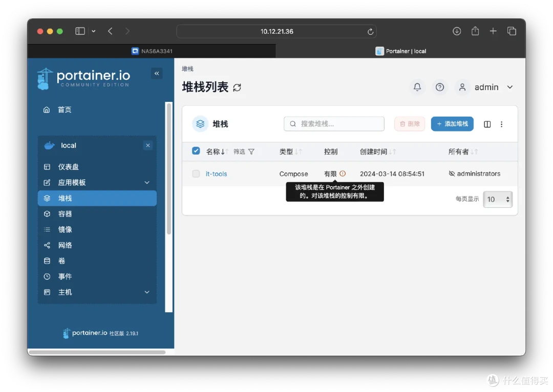The height and width of the screenshot is (392, 553).
Task: Toggle the select-all stacks checkbox
Action: point(196,151)
